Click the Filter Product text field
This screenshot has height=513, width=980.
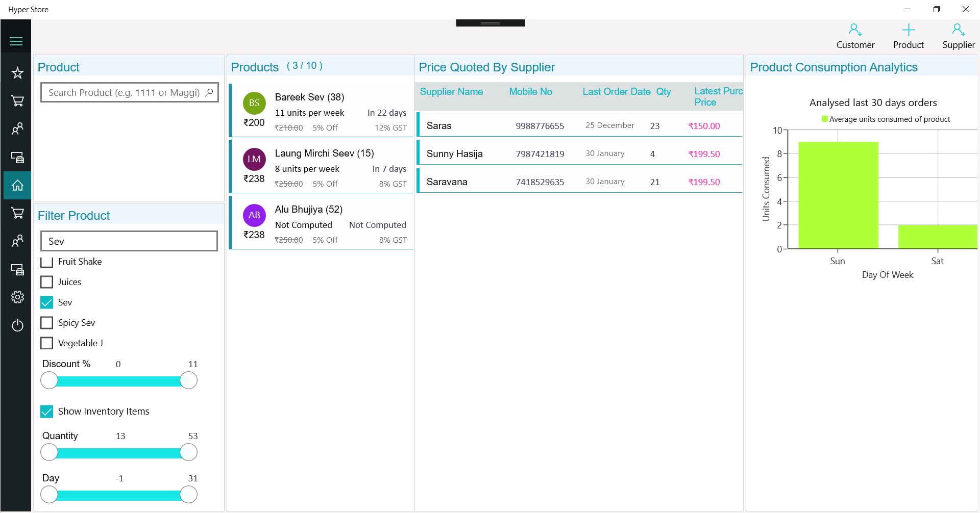[129, 241]
